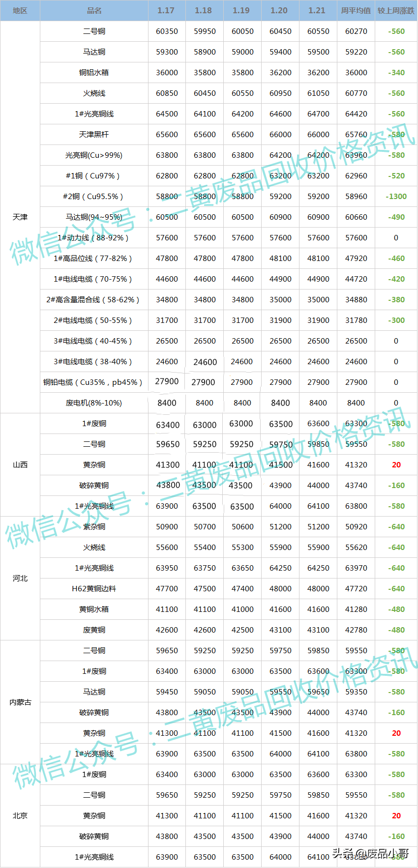Select the 59450 price cell
The image size is (418, 868).
point(167,692)
